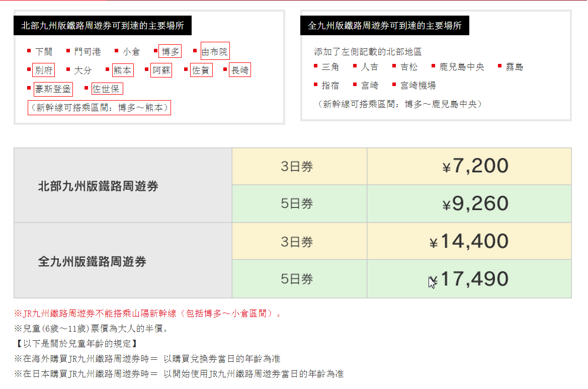
Task: Click the 鹿兒島中央 station name
Action: (462, 67)
